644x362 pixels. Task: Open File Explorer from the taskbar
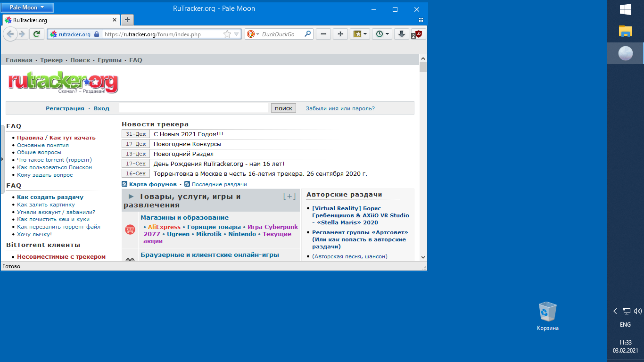tap(625, 31)
